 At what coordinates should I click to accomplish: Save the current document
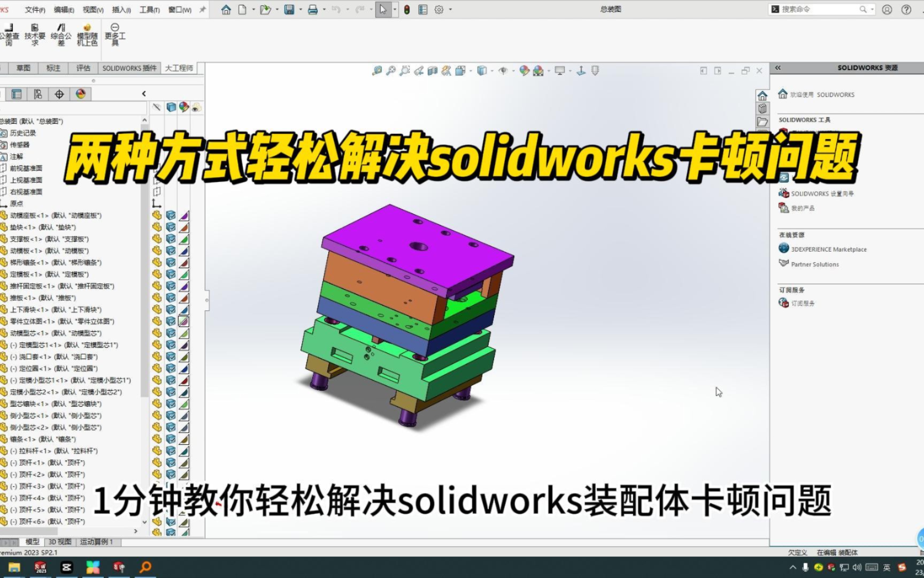coord(289,10)
